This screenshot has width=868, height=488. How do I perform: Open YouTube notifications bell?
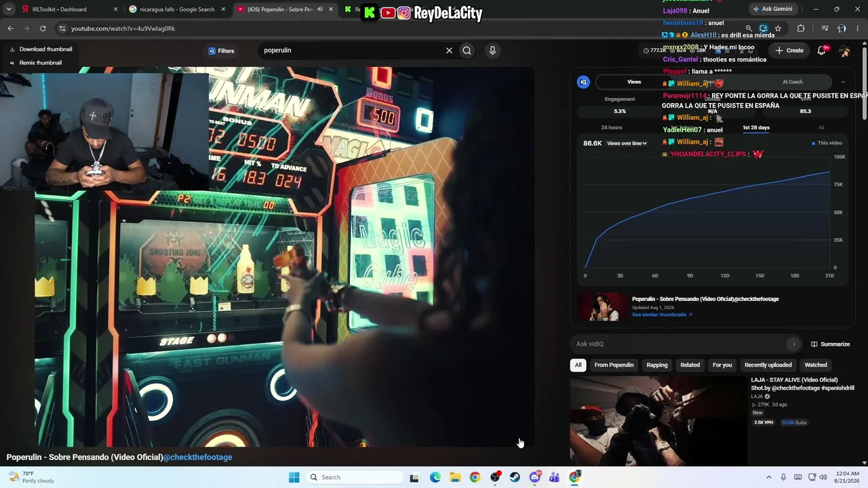[822, 50]
